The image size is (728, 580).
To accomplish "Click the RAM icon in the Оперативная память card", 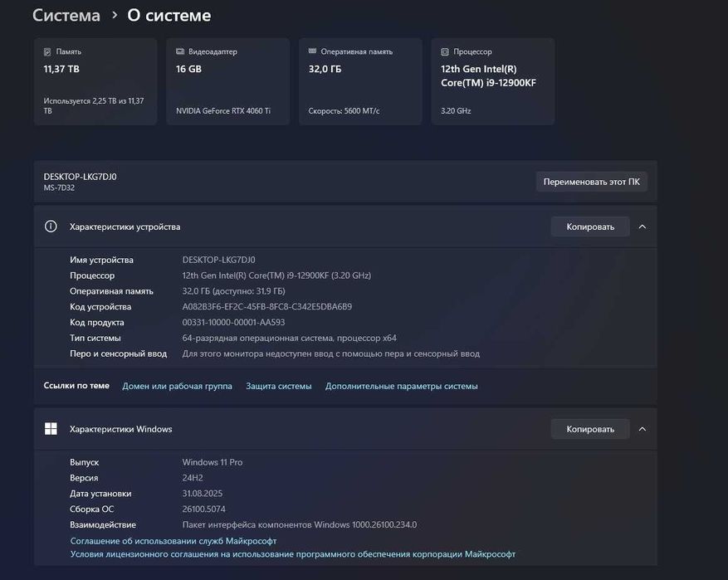I will (312, 51).
